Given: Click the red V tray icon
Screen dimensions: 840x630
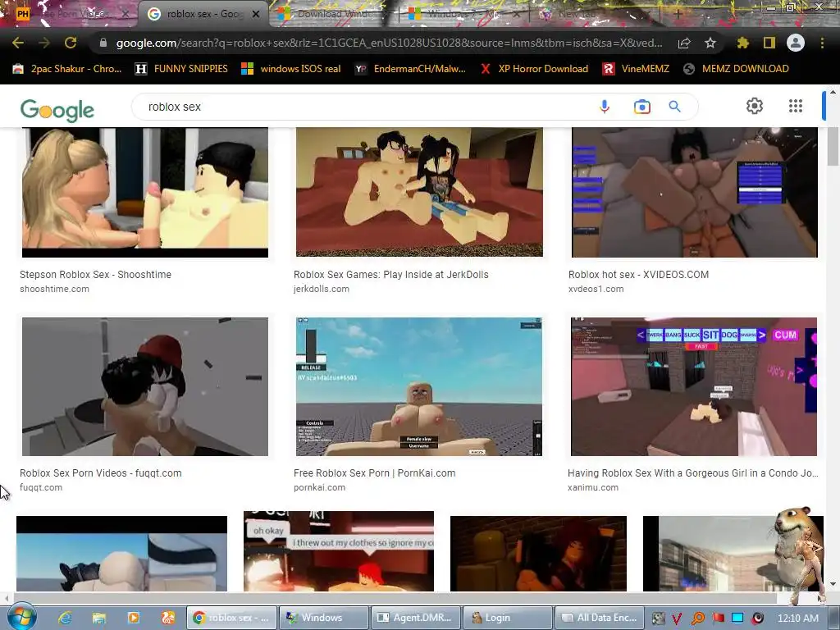Looking at the screenshot, I should 677,619.
